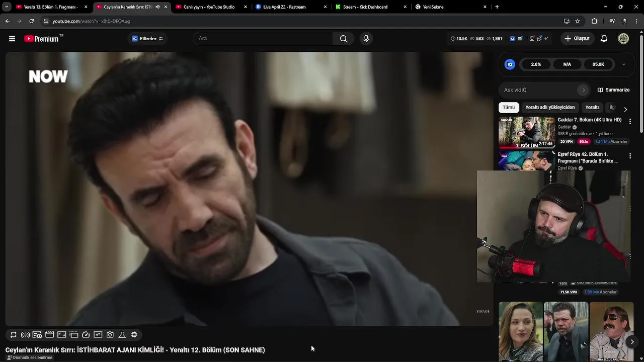Click the Ask vidIQ input field
The height and width of the screenshot is (362, 644).
[x=539, y=90]
